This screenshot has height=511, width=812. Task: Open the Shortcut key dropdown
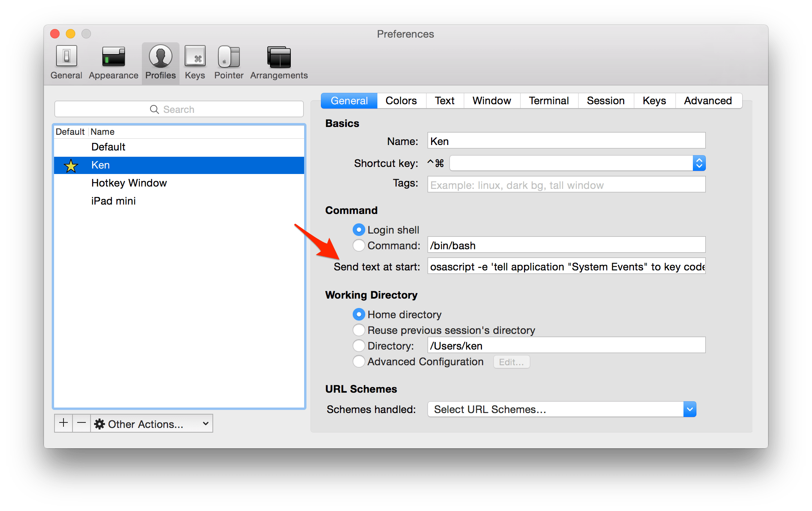[699, 163]
